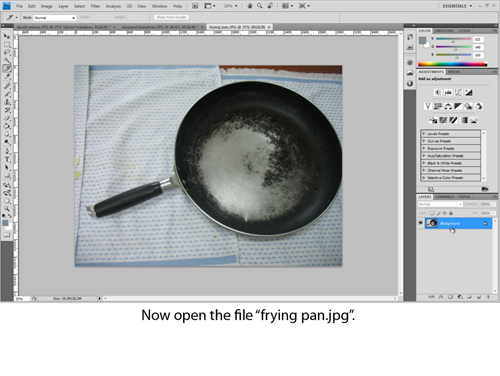Screen dimensions: 500x376
Task: Add a Curves adjustment
Action: (x=458, y=92)
